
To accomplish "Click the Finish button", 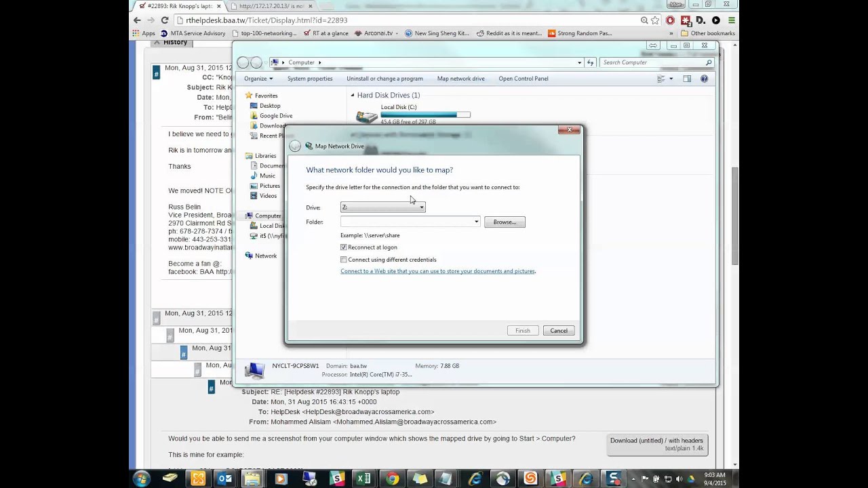I will point(523,331).
